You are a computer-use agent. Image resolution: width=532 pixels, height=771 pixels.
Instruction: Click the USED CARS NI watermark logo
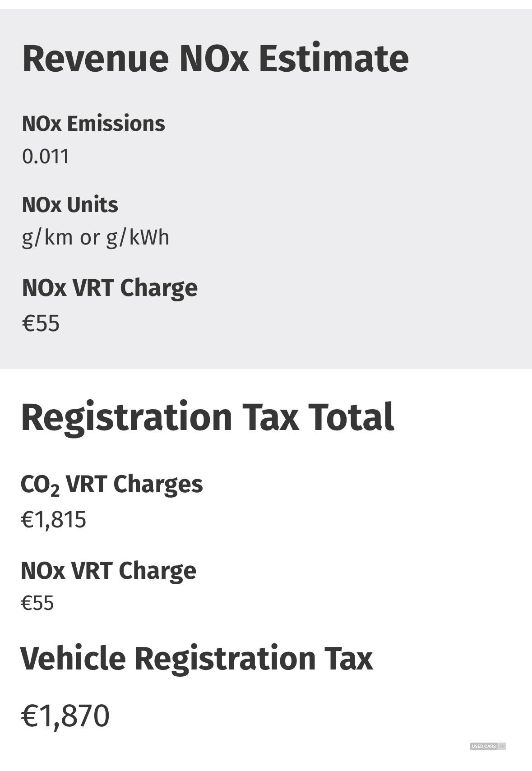pos(488,746)
